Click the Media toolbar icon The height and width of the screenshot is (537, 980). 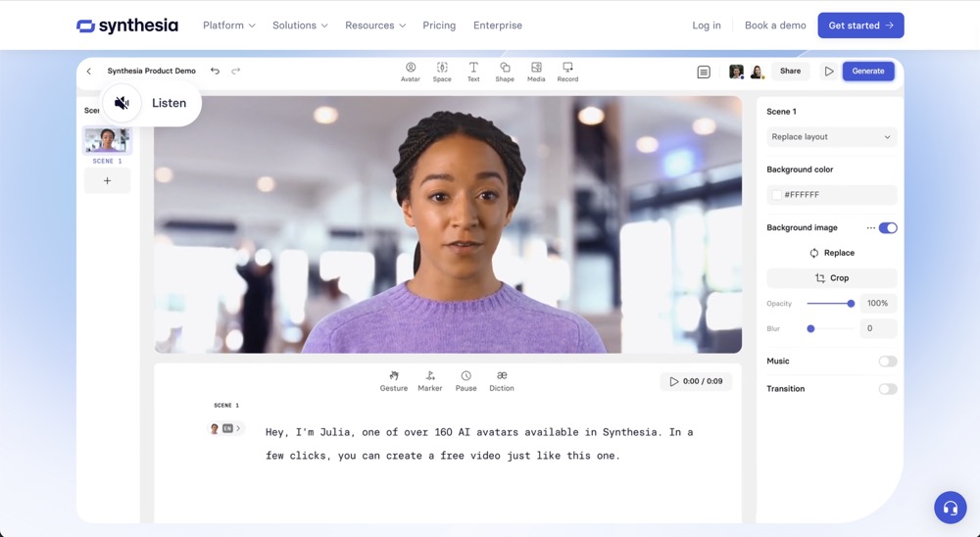click(x=536, y=72)
